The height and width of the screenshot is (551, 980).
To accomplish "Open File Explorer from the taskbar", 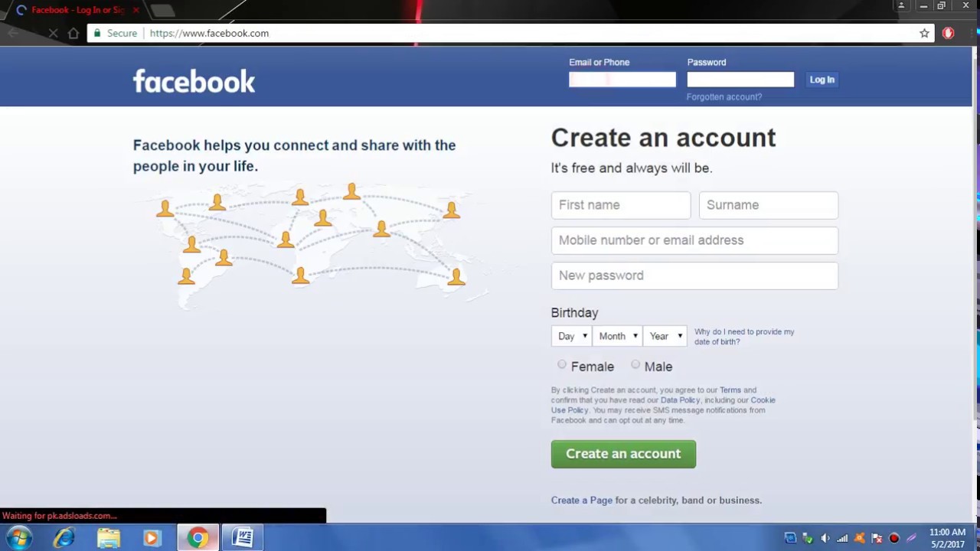I will coord(108,538).
